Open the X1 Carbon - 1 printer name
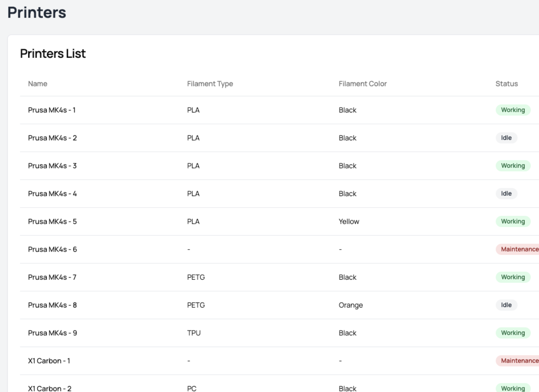Screen dimensions: 539x392 (x=49, y=361)
